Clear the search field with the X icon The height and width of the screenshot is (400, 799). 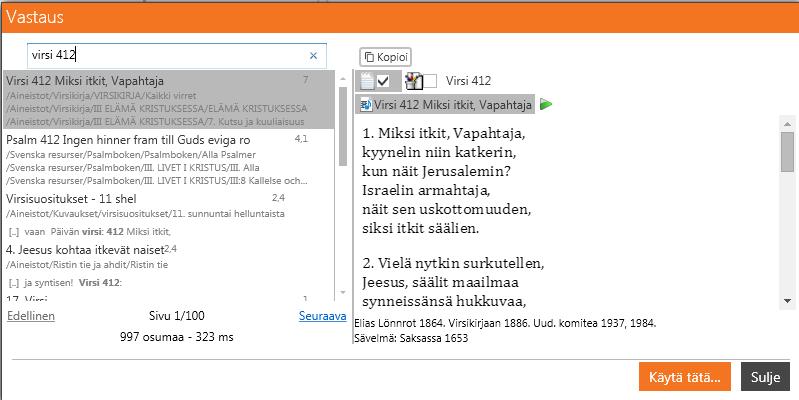pyautogui.click(x=313, y=56)
